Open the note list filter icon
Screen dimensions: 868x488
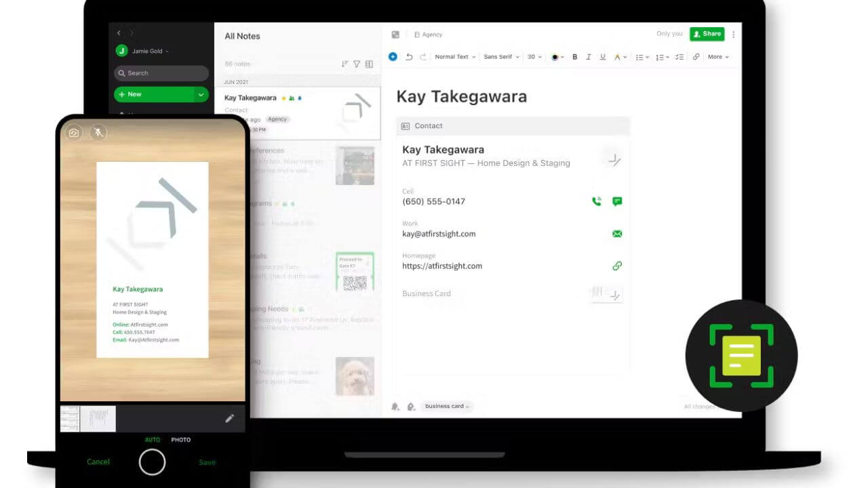357,64
